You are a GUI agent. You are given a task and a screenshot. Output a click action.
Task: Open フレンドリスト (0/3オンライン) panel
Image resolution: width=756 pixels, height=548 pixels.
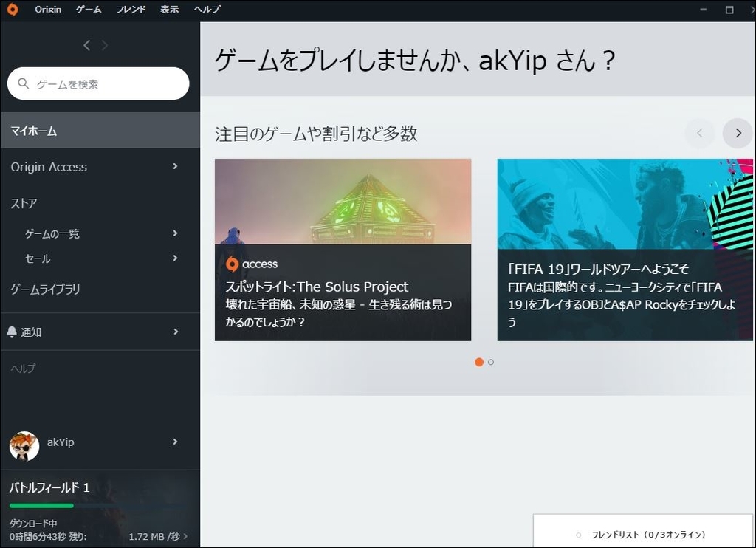[643, 530]
